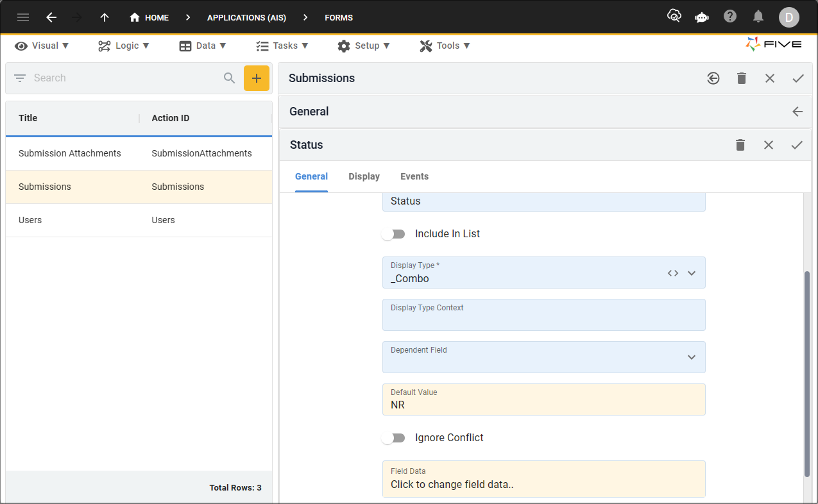The image size is (818, 504).
Task: Click the yellow plus add-form button
Action: click(256, 78)
